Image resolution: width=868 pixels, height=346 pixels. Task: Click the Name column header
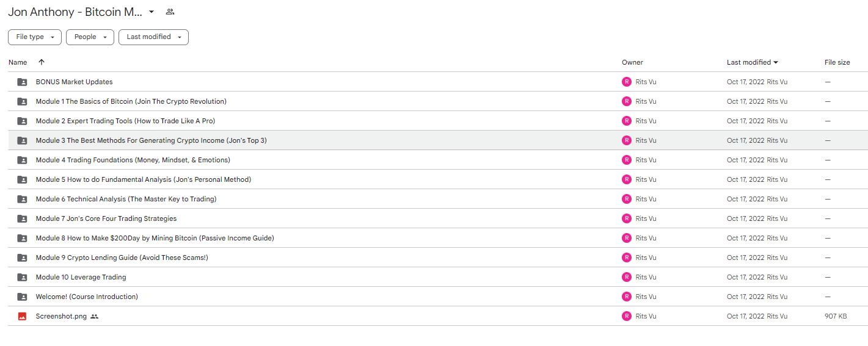pyautogui.click(x=18, y=62)
